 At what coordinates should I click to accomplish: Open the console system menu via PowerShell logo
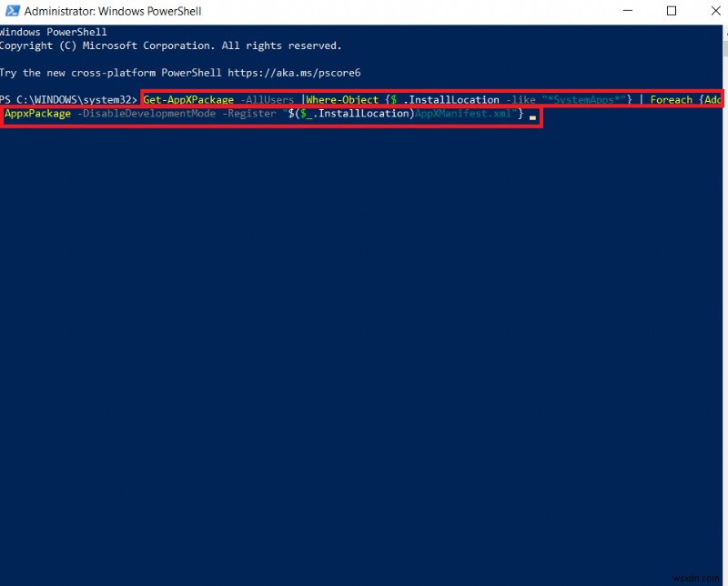(9, 10)
